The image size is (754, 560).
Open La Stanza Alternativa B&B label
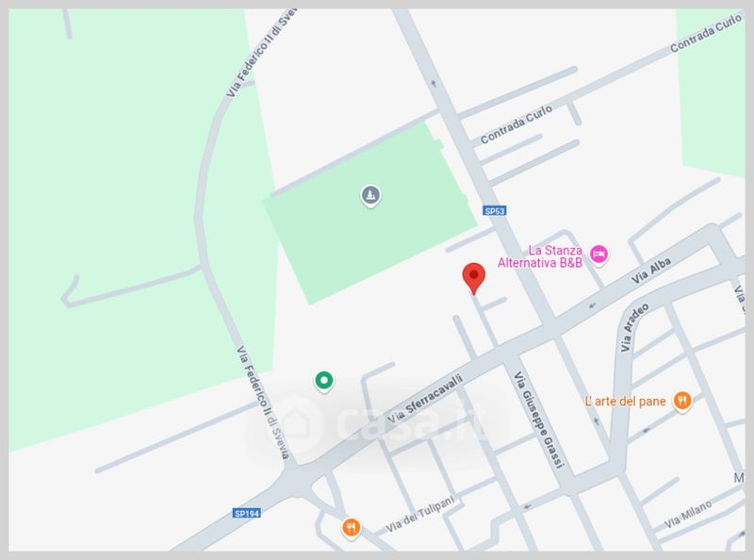click(540, 256)
